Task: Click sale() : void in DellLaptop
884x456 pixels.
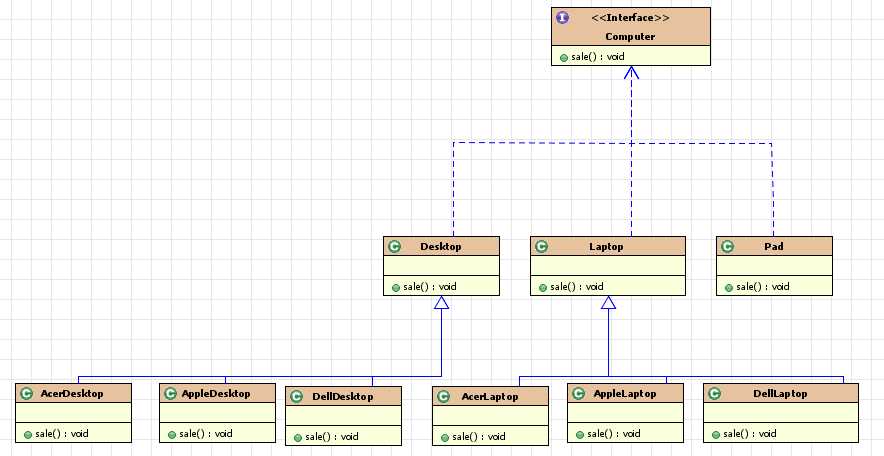Action: tap(749, 434)
